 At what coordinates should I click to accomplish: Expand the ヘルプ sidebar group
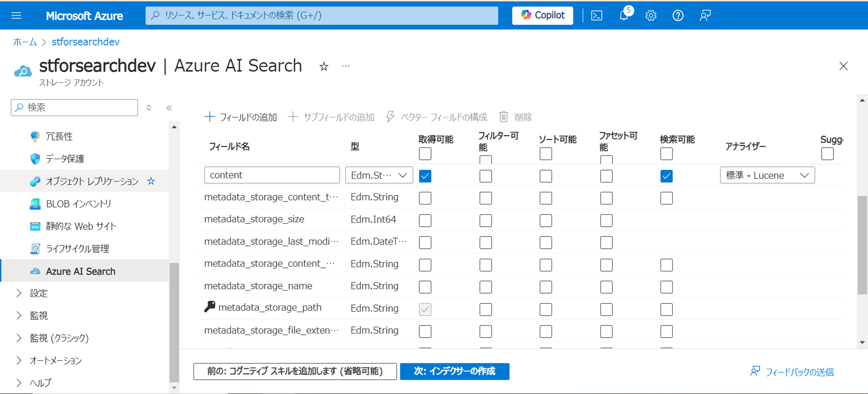19,383
